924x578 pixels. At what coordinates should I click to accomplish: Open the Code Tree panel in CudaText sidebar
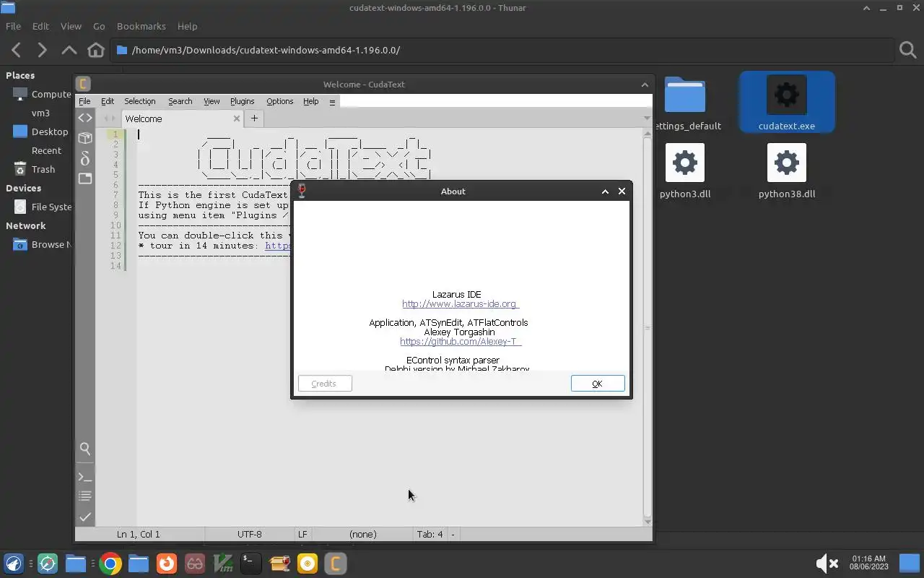(85, 118)
